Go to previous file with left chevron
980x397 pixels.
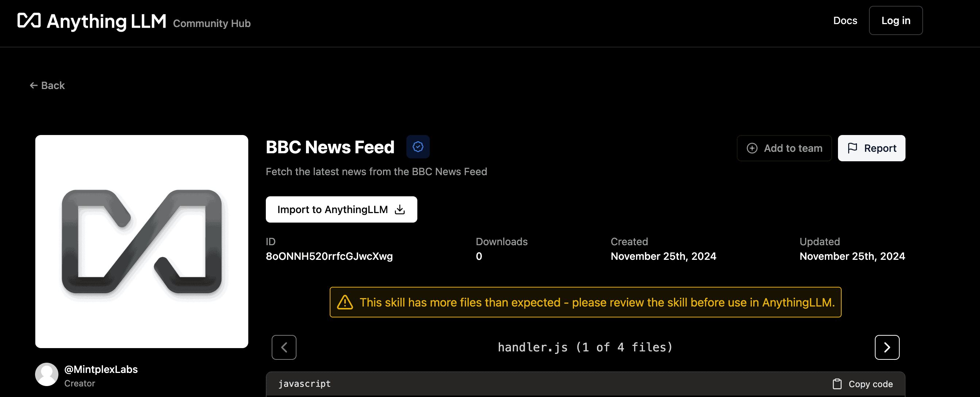click(x=284, y=347)
